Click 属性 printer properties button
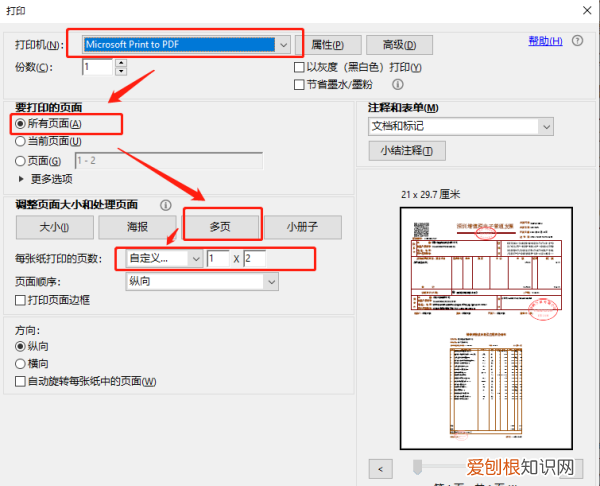 (328, 45)
